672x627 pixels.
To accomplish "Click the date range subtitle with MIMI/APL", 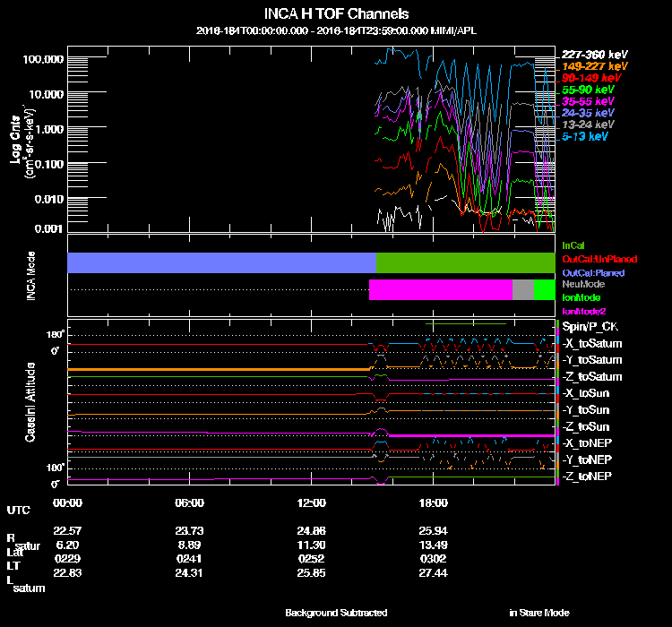I will click(336, 30).
